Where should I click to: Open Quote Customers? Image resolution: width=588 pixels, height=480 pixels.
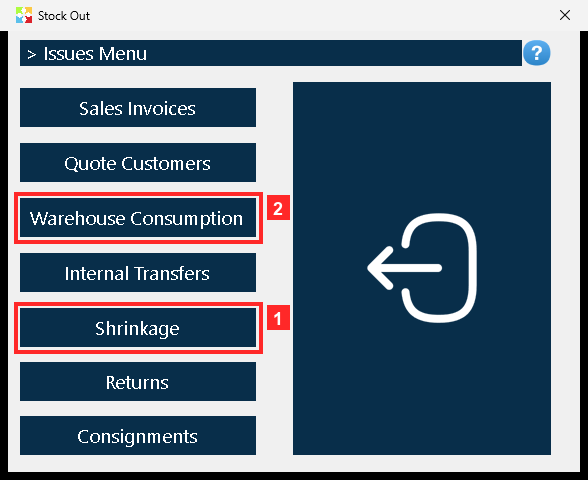point(138,162)
